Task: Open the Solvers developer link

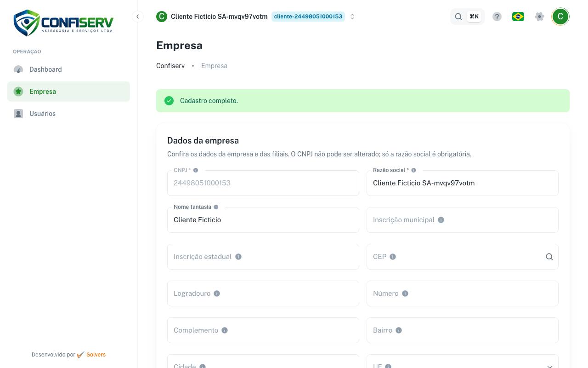Action: point(96,355)
